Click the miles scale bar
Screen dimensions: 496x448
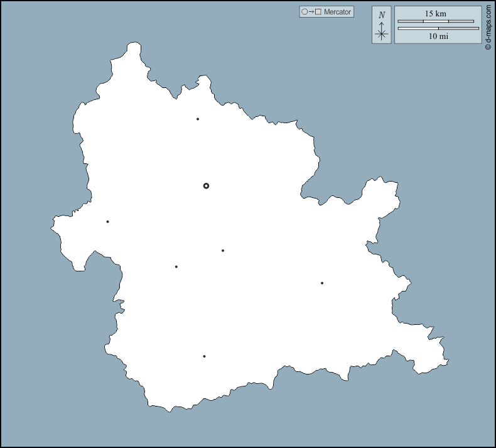point(438,28)
